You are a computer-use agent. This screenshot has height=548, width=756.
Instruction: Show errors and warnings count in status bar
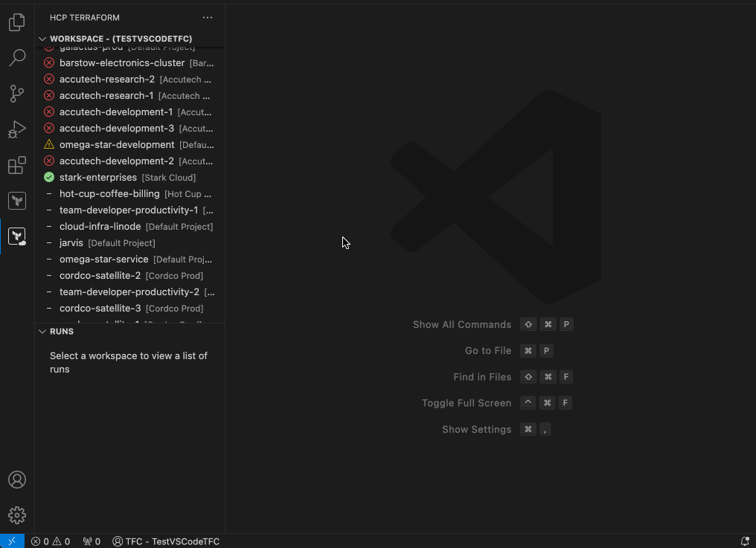(x=51, y=541)
